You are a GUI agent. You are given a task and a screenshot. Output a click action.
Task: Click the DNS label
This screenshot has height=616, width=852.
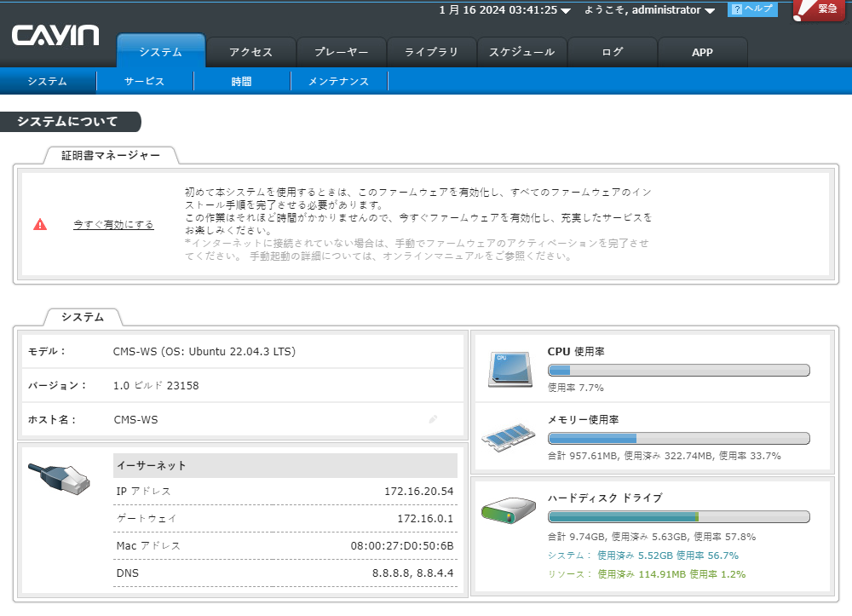[x=128, y=573]
